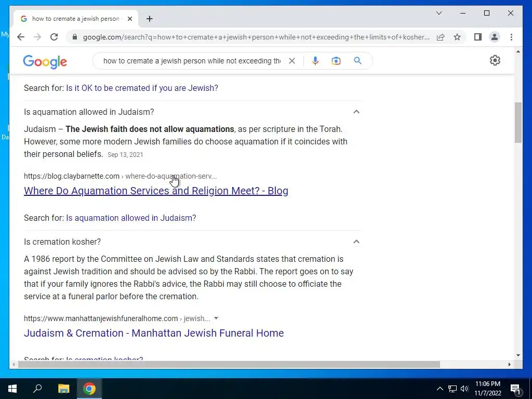Collapse 'Is aquamation allowed in Judaism?' question
The width and height of the screenshot is (532, 399).
(356, 112)
